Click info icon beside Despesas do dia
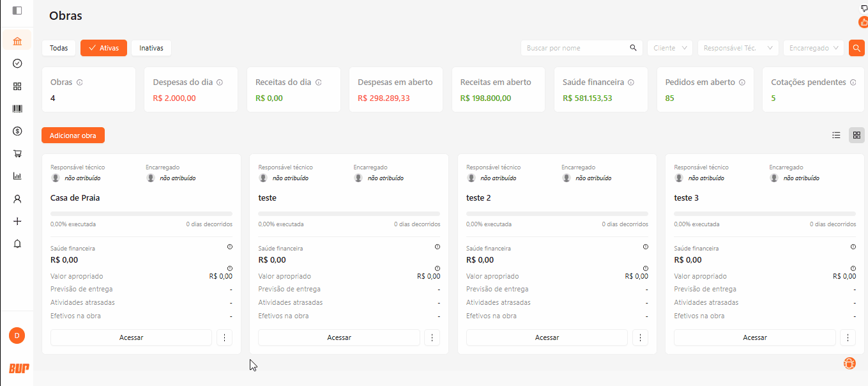The image size is (868, 386). pyautogui.click(x=220, y=82)
